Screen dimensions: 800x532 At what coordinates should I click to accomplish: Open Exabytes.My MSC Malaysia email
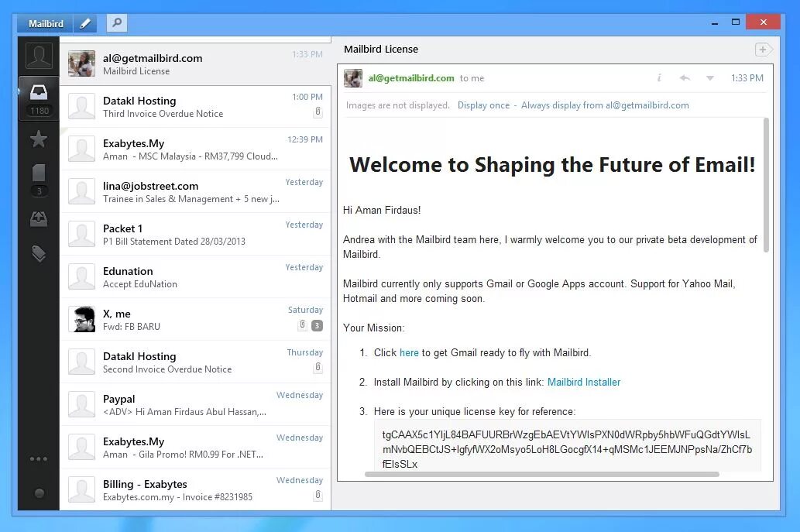195,149
